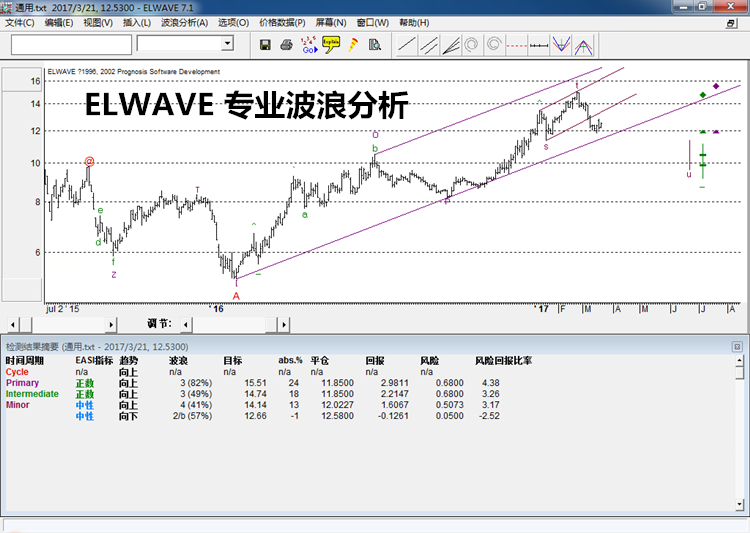Select the parallel channel lines tool
This screenshot has height=533, width=750.
point(429,44)
